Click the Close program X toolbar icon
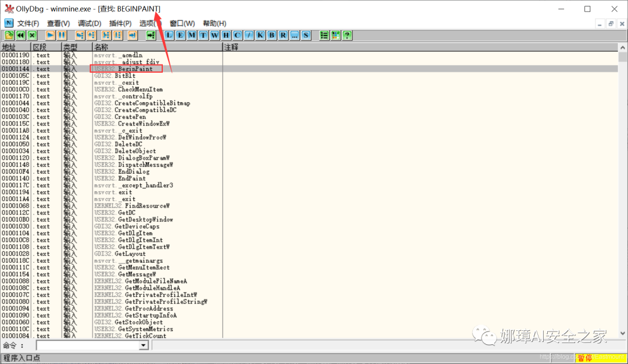 [33, 35]
